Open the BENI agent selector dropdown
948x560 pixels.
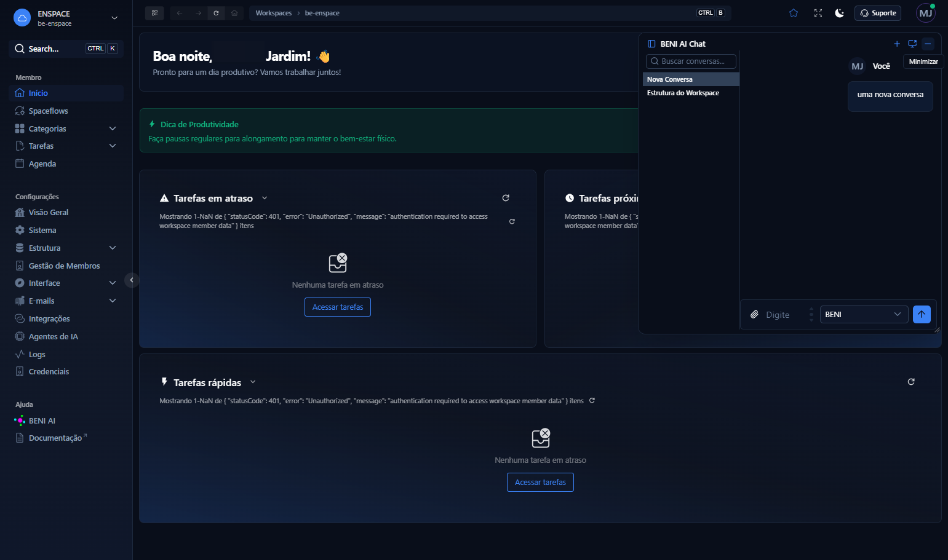(x=864, y=314)
